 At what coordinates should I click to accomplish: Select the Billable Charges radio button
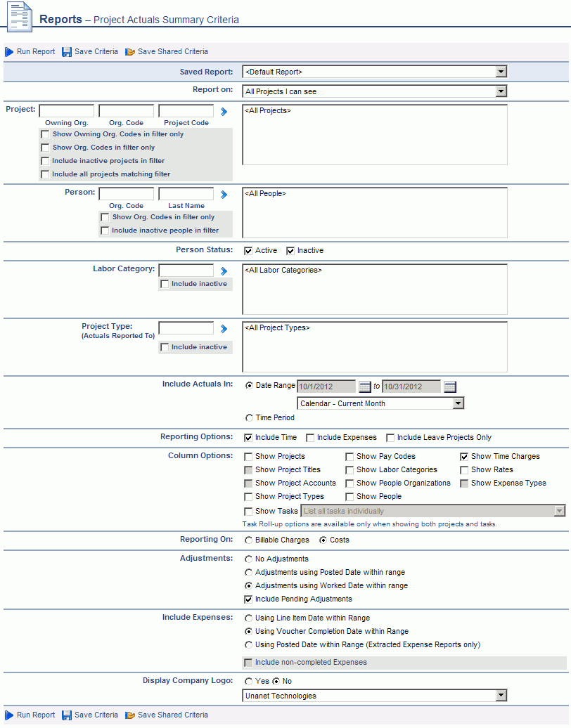(248, 540)
